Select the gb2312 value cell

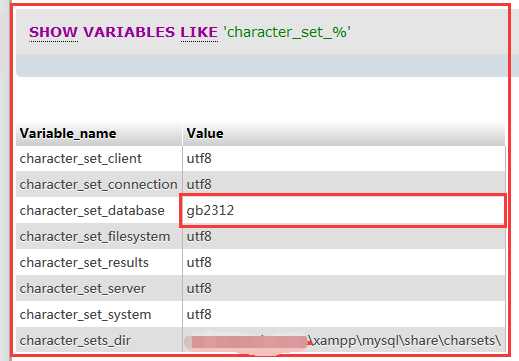click(343, 211)
